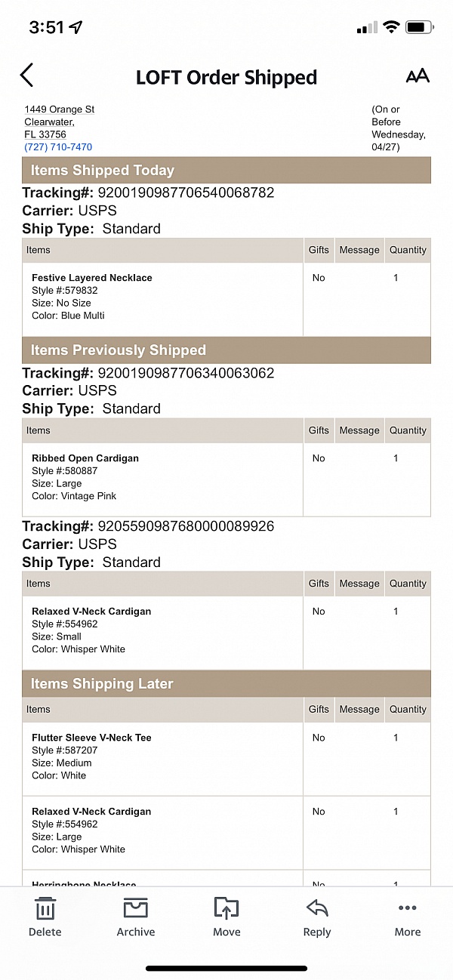
Task: Open the text size AA option
Action: 418,76
